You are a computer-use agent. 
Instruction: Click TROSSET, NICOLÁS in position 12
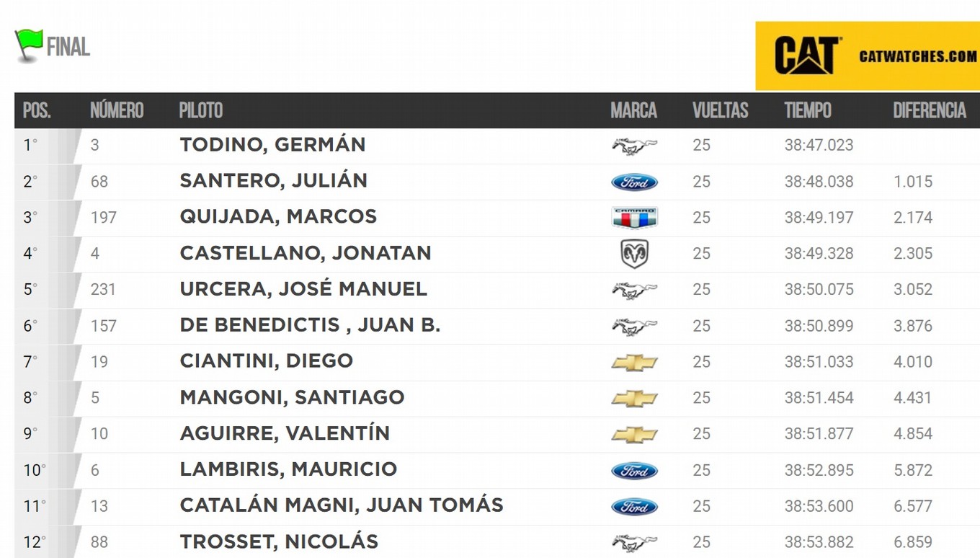pyautogui.click(x=279, y=541)
